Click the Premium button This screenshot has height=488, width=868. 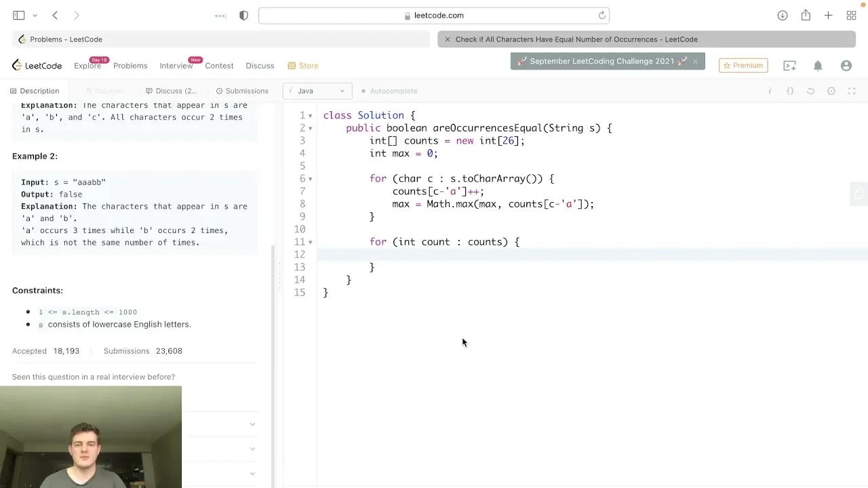[743, 66]
